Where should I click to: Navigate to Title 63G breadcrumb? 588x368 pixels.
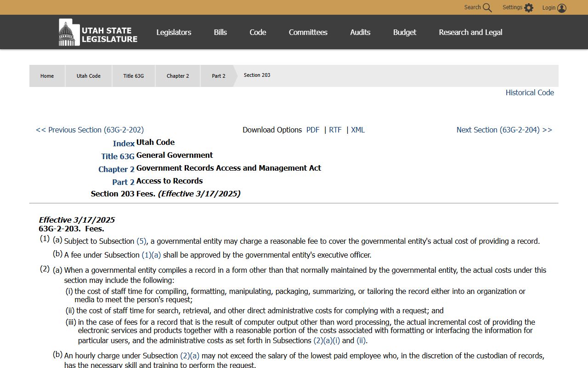tap(134, 76)
